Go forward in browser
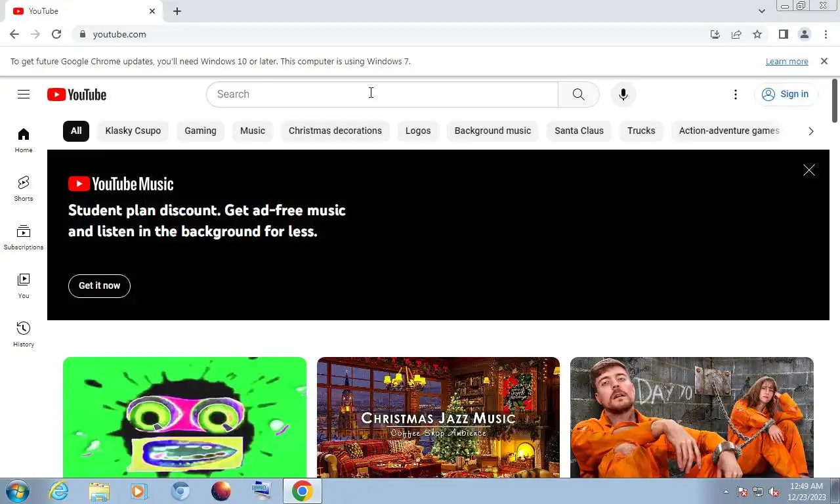The width and height of the screenshot is (840, 504). (35, 34)
